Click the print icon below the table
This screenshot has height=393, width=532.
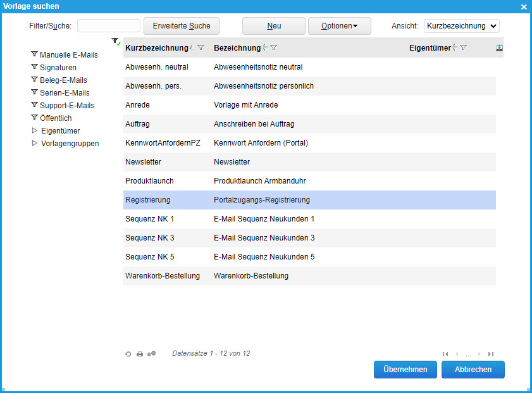tap(140, 354)
